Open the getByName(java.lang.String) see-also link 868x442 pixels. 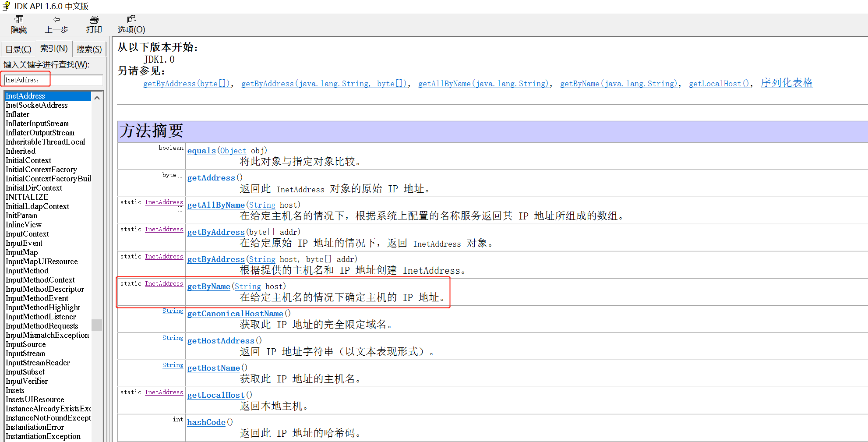pos(619,84)
